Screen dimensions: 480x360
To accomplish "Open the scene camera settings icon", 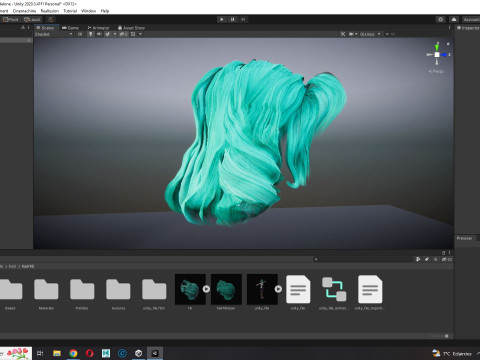I will pos(351,34).
